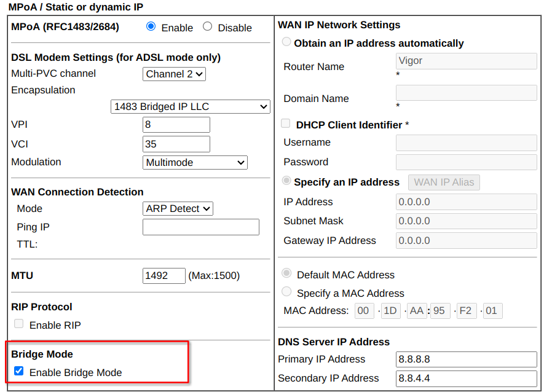This screenshot has width=544, height=392.
Task: Click the 'TTL:' label
Action: pyautogui.click(x=27, y=245)
